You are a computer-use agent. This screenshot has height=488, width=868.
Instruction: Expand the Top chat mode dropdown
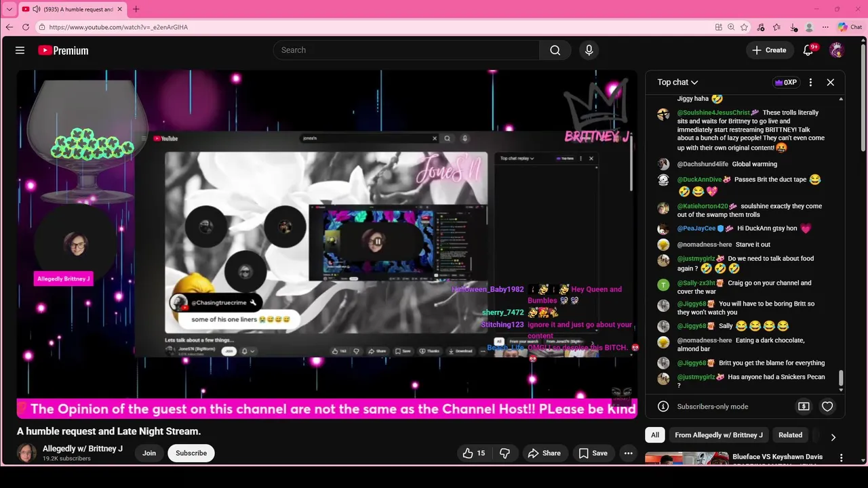tap(677, 82)
